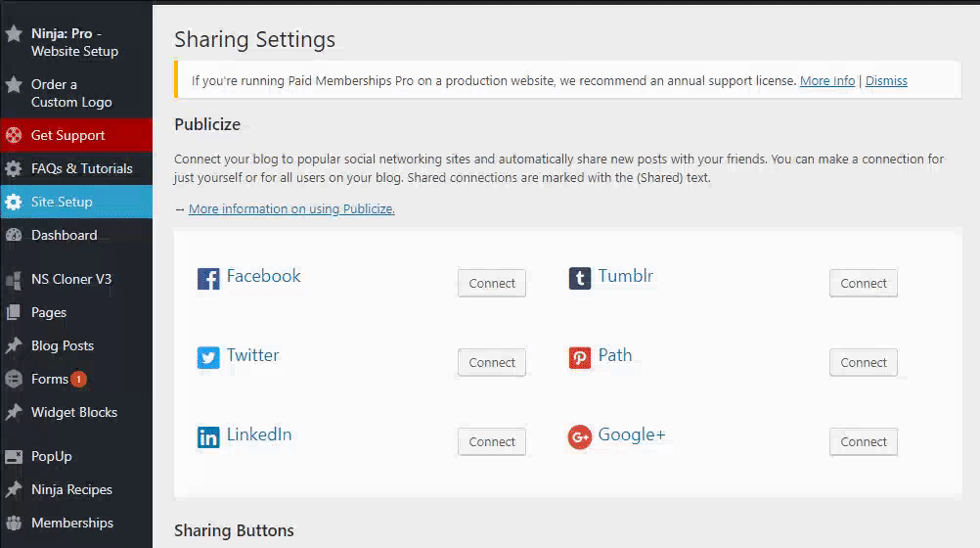Click the Twitter bird icon
This screenshot has height=548, width=980.
(208, 358)
